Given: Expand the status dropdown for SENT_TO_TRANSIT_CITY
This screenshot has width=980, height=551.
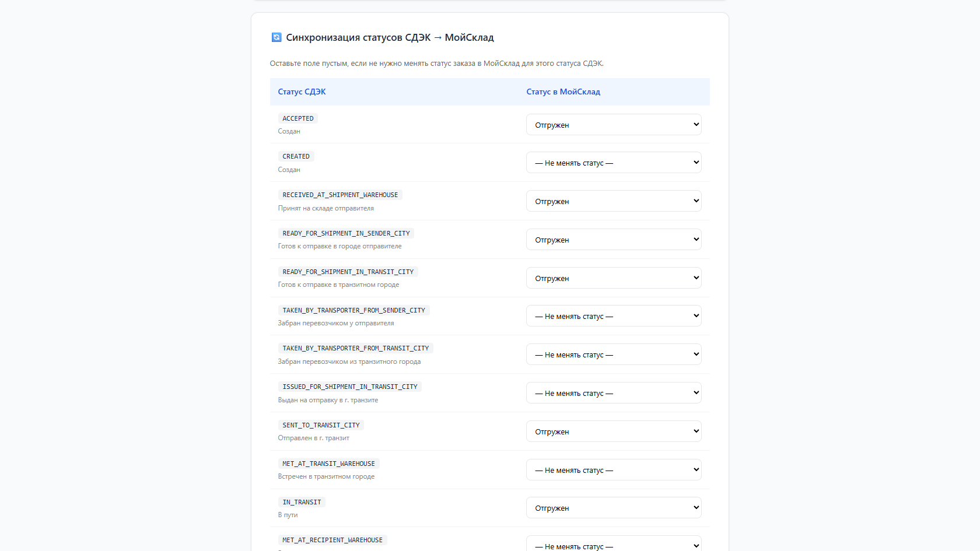Looking at the screenshot, I should [614, 431].
